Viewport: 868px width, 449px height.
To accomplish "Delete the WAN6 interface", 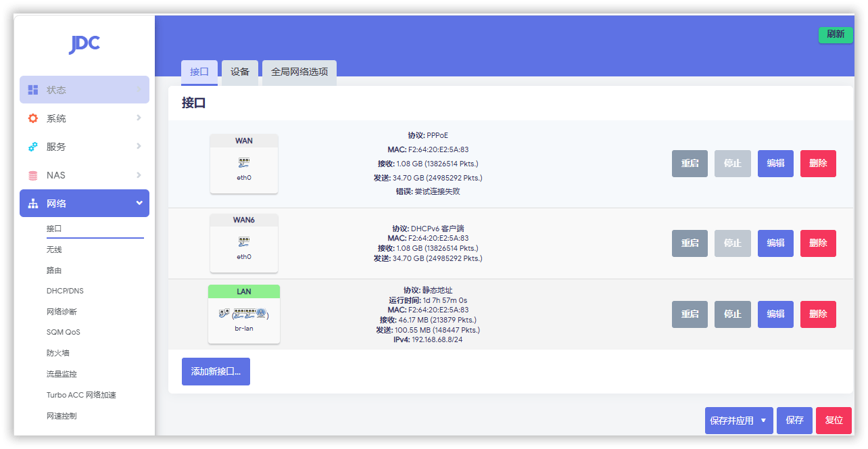I will pos(818,243).
